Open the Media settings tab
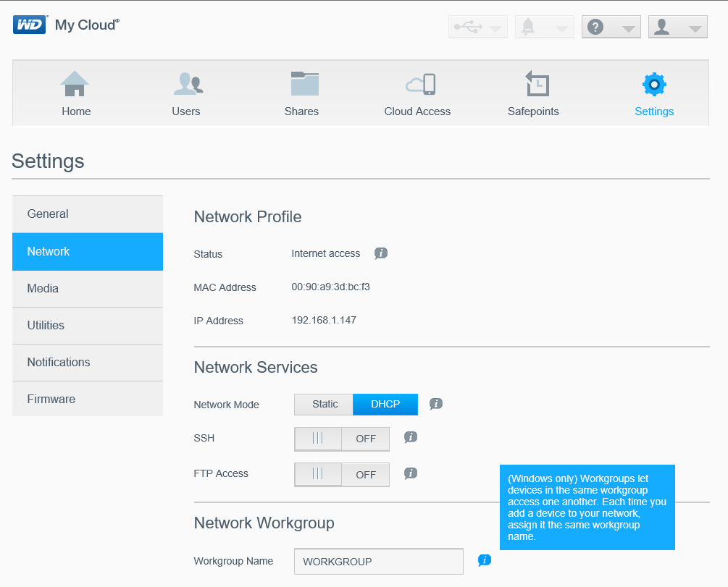 (x=88, y=289)
